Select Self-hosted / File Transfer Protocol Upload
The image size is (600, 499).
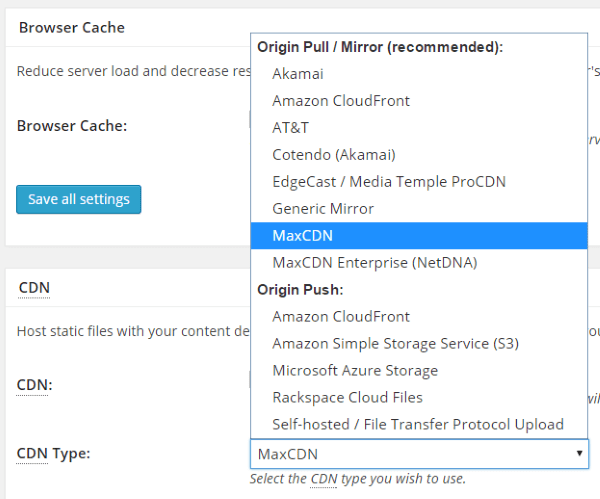point(418,424)
